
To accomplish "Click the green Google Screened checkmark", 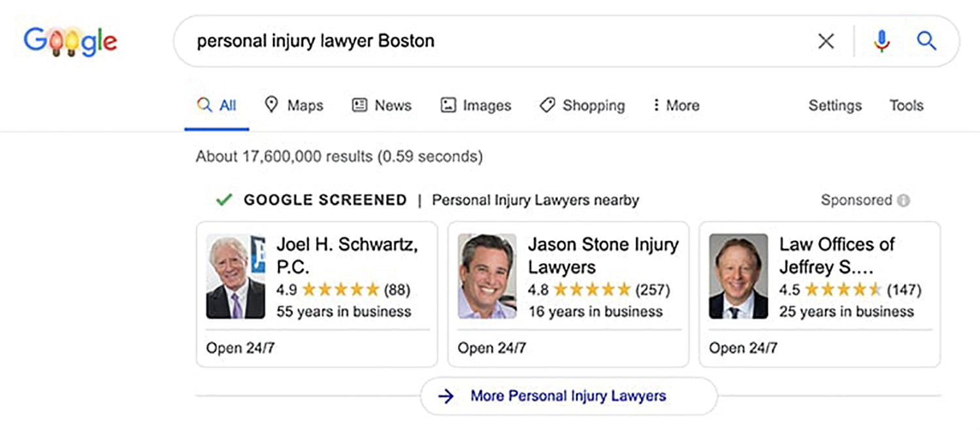I will (224, 200).
